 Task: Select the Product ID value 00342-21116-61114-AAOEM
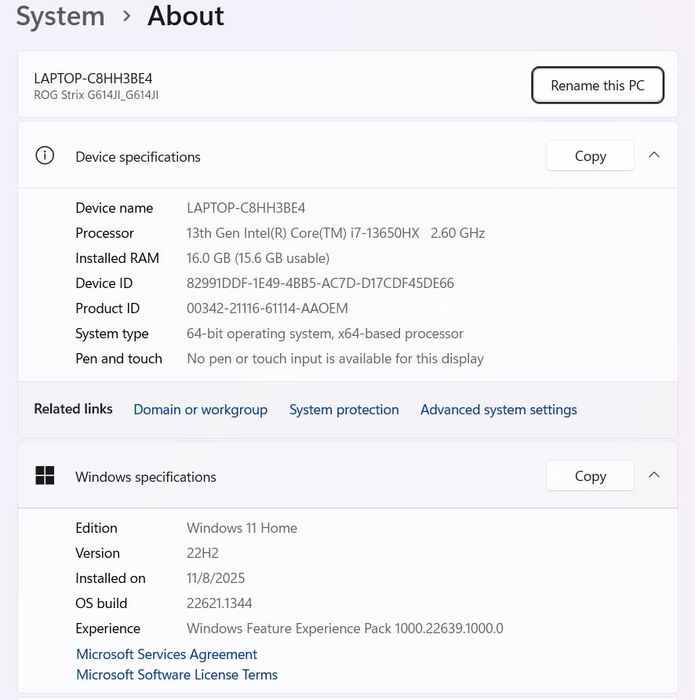(x=267, y=308)
